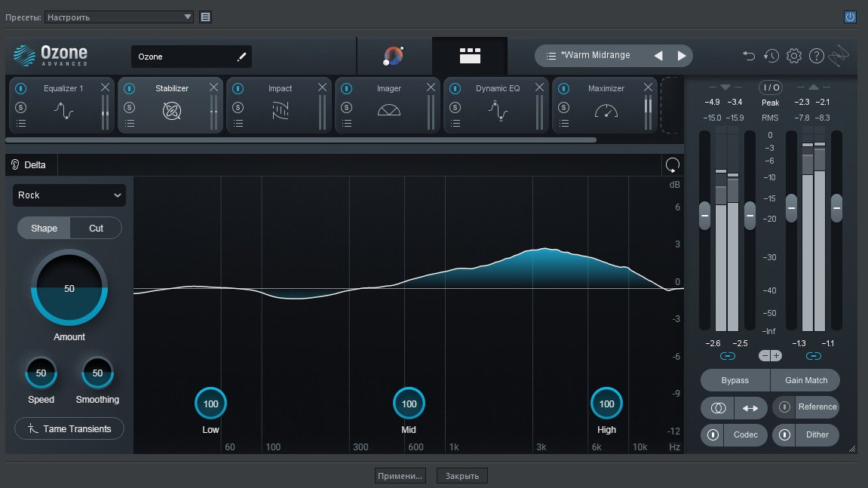This screenshot has height=488, width=868.
Task: Open the help question mark icon
Action: pyautogui.click(x=817, y=56)
